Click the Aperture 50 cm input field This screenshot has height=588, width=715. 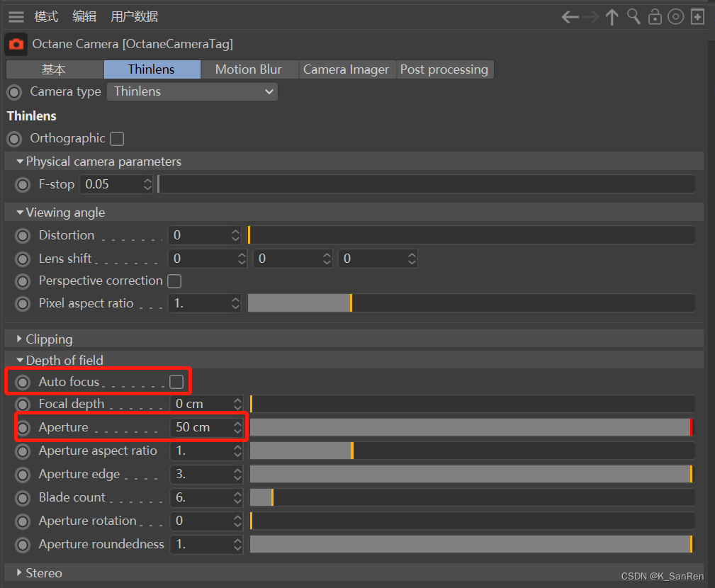tap(206, 428)
